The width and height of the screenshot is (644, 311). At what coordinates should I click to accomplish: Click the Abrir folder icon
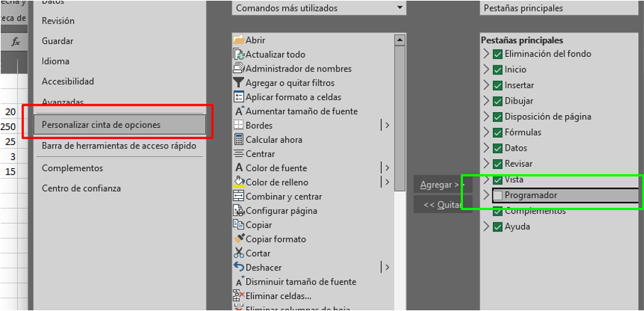[x=239, y=40]
